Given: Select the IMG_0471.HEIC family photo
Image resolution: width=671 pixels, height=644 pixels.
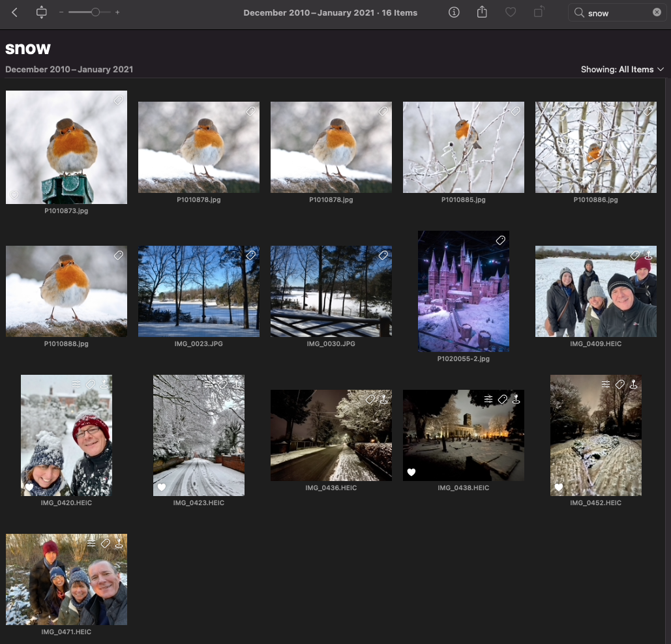Looking at the screenshot, I should pos(67,579).
